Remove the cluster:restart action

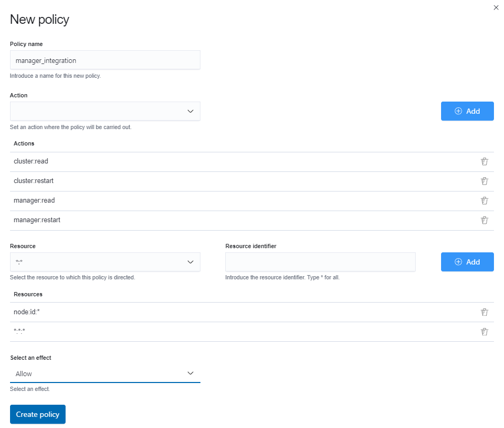click(484, 181)
